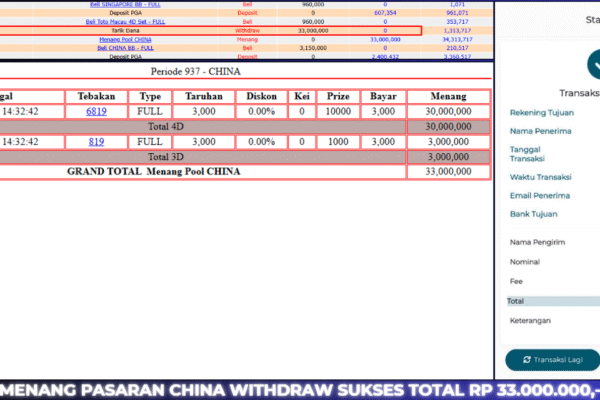Click the Transaksi Lagi button
The width and height of the screenshot is (600, 400).
coord(553,360)
